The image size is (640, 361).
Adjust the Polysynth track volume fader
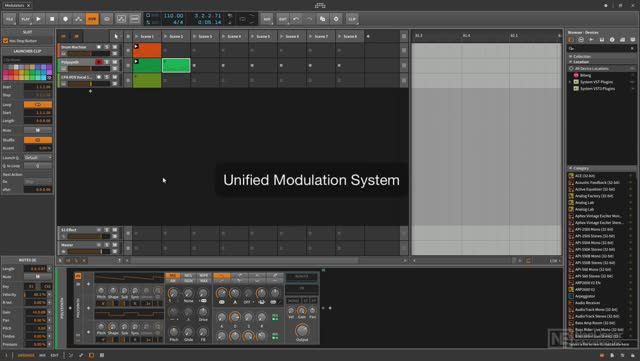click(89, 69)
